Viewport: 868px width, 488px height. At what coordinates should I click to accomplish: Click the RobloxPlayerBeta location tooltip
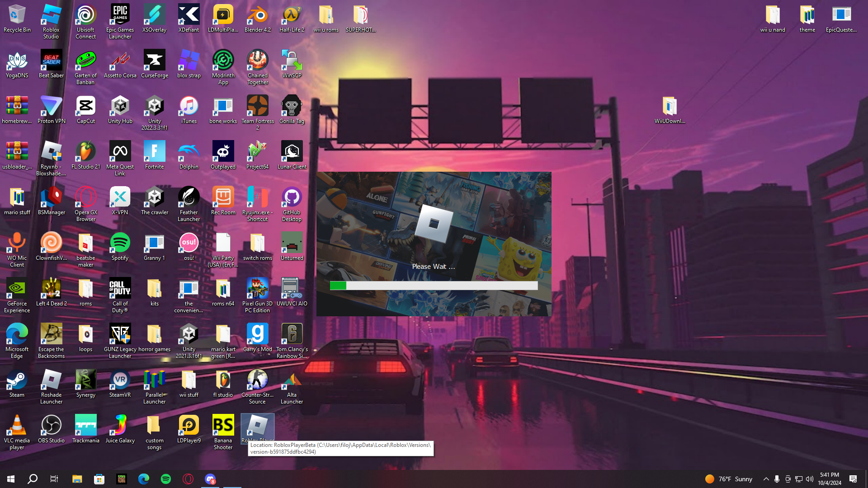[341, 448]
